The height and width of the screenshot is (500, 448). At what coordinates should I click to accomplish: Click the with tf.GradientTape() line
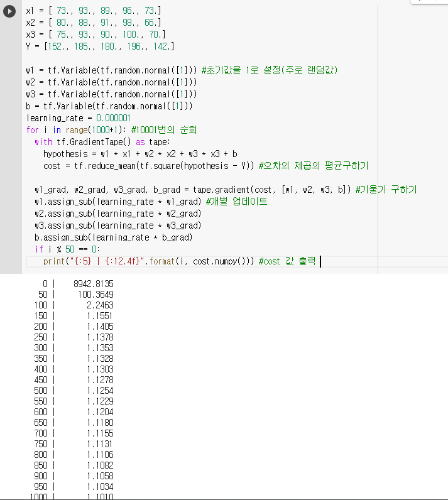[102, 142]
